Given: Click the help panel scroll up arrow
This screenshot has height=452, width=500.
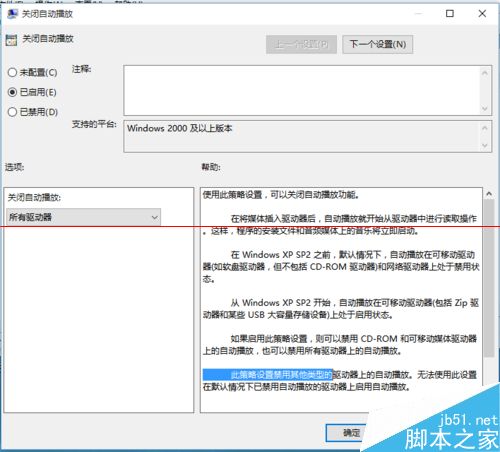Looking at the screenshot, I should 489,194.
